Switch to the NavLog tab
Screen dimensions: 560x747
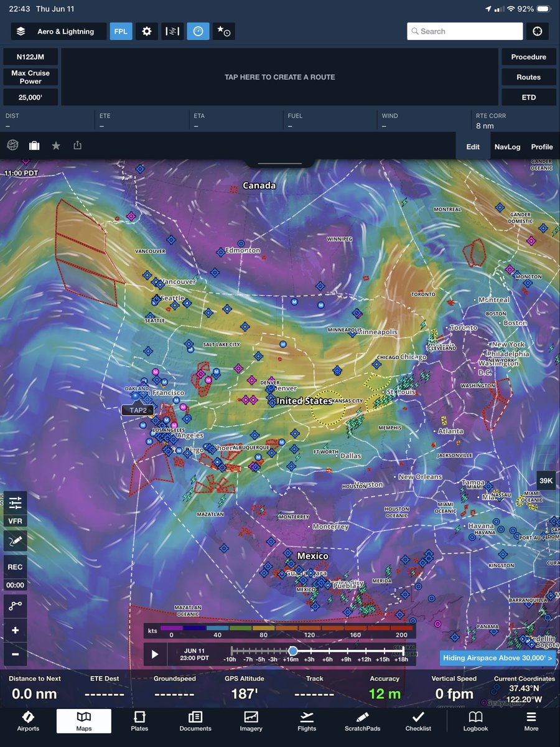507,147
